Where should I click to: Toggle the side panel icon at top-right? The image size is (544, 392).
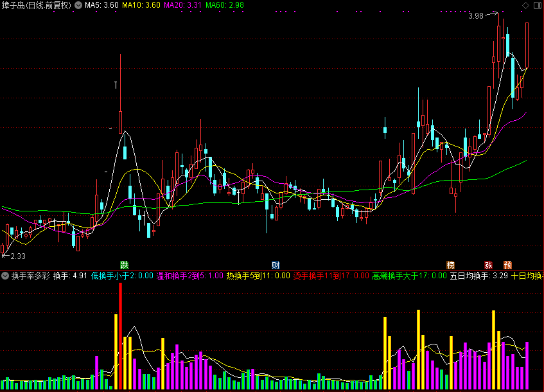point(538,5)
